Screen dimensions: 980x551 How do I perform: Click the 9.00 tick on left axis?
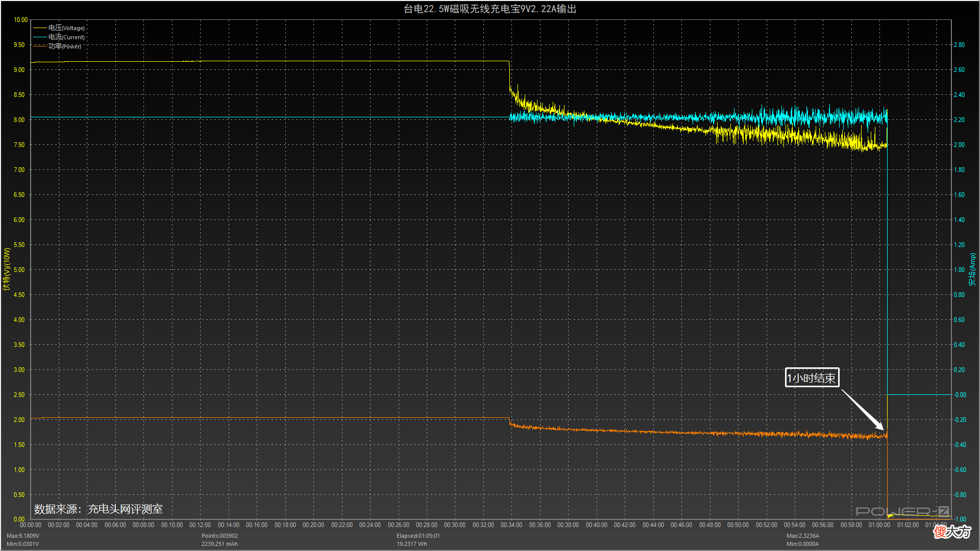click(x=19, y=70)
